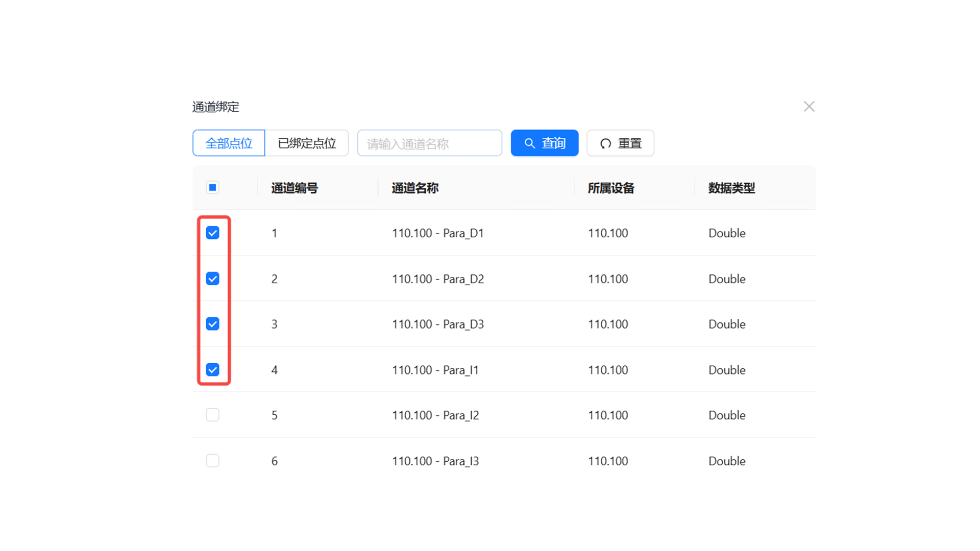Click channel number 3 cell

click(275, 324)
